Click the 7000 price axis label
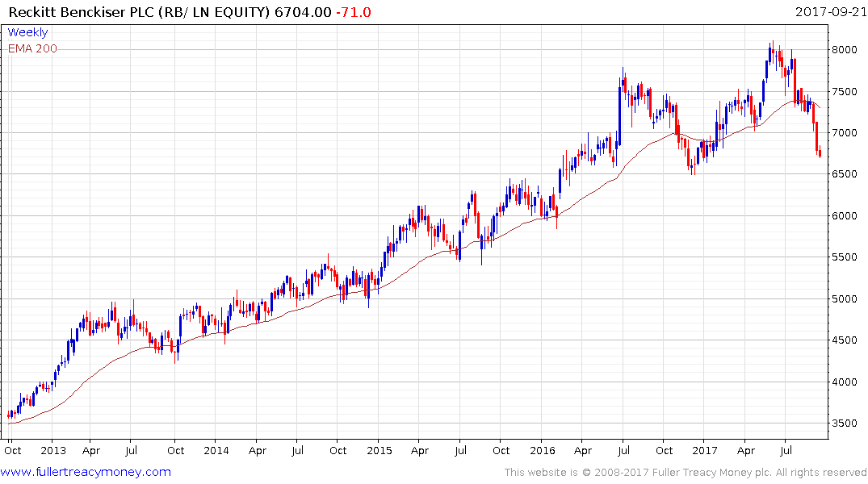 (845, 133)
